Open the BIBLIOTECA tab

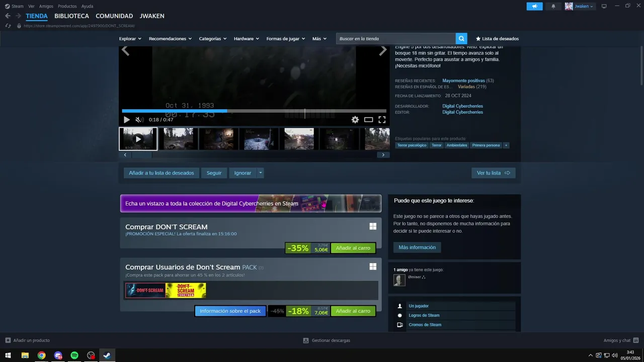click(71, 16)
